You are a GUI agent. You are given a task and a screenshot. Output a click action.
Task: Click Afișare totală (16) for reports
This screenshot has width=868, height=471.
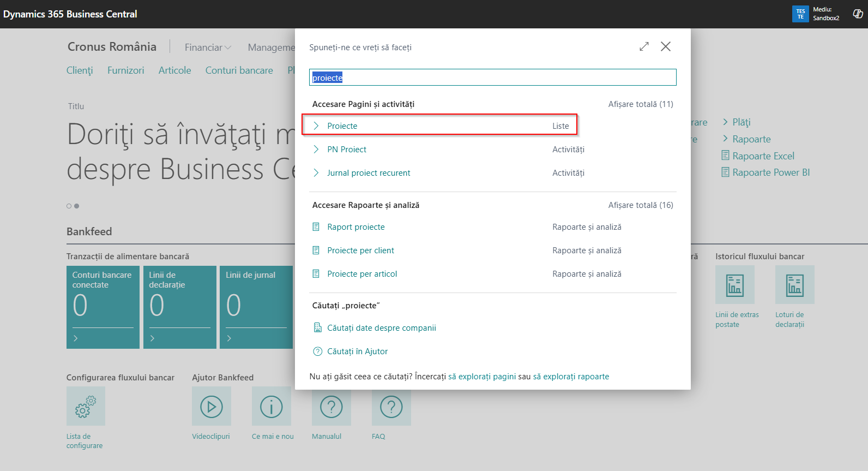click(x=640, y=205)
